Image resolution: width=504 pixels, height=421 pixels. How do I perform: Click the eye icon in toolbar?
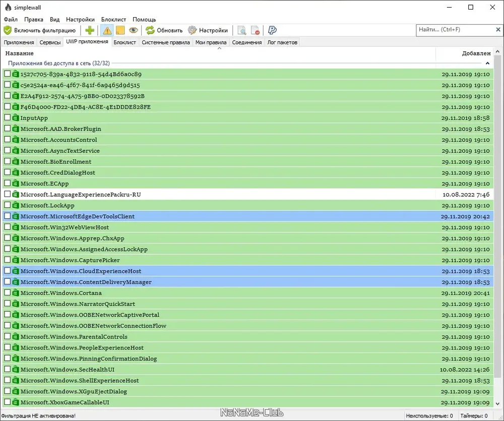pyautogui.click(x=134, y=30)
